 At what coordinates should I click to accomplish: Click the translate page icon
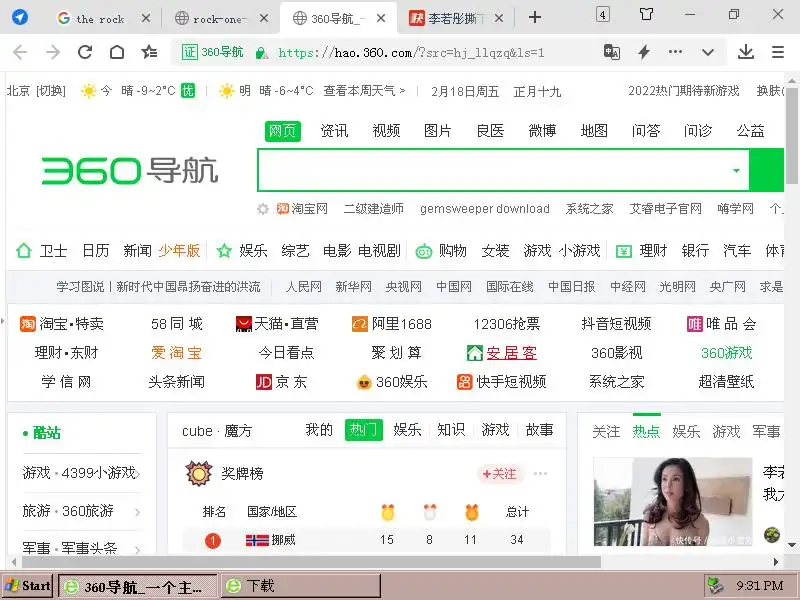pos(612,52)
